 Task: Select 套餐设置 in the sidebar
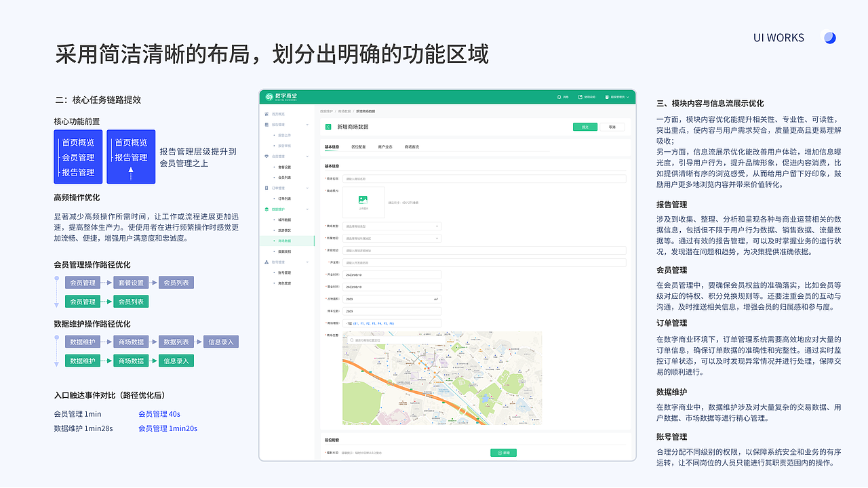click(285, 167)
